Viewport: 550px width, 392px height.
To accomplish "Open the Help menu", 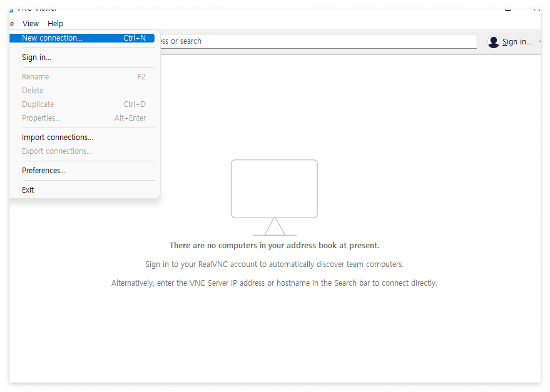I will (56, 24).
